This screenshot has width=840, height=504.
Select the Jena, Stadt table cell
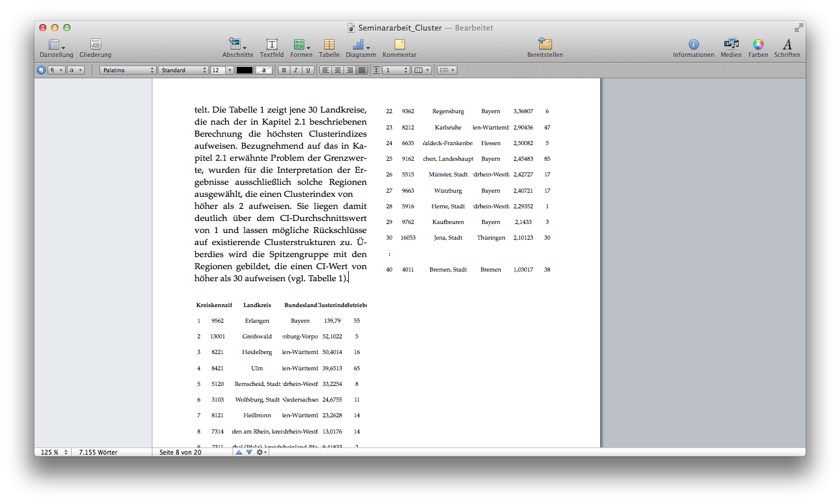tap(448, 237)
